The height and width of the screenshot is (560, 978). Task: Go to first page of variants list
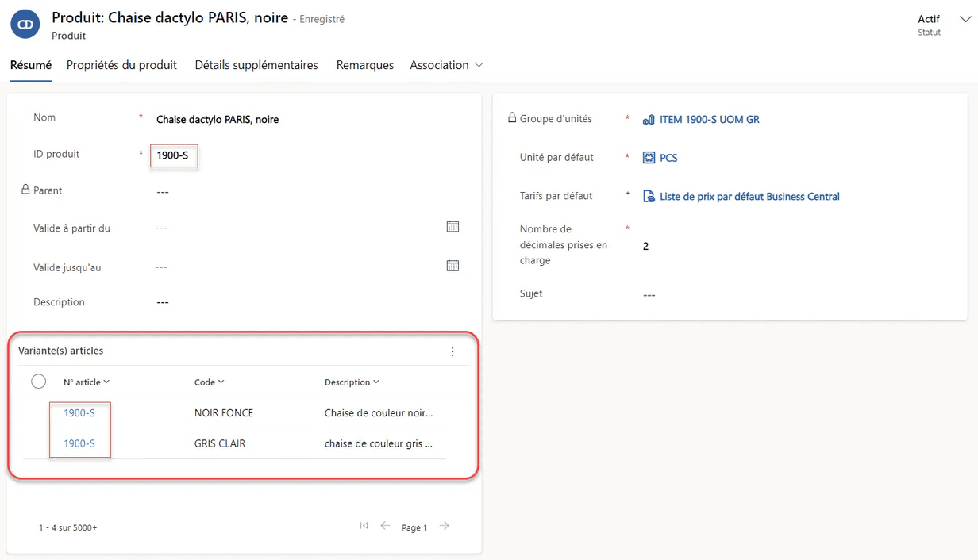point(364,526)
